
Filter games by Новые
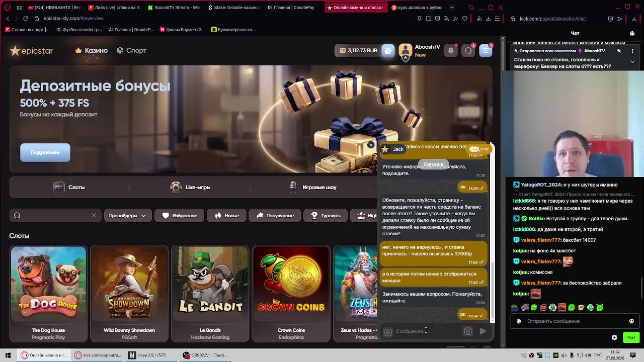(x=227, y=216)
